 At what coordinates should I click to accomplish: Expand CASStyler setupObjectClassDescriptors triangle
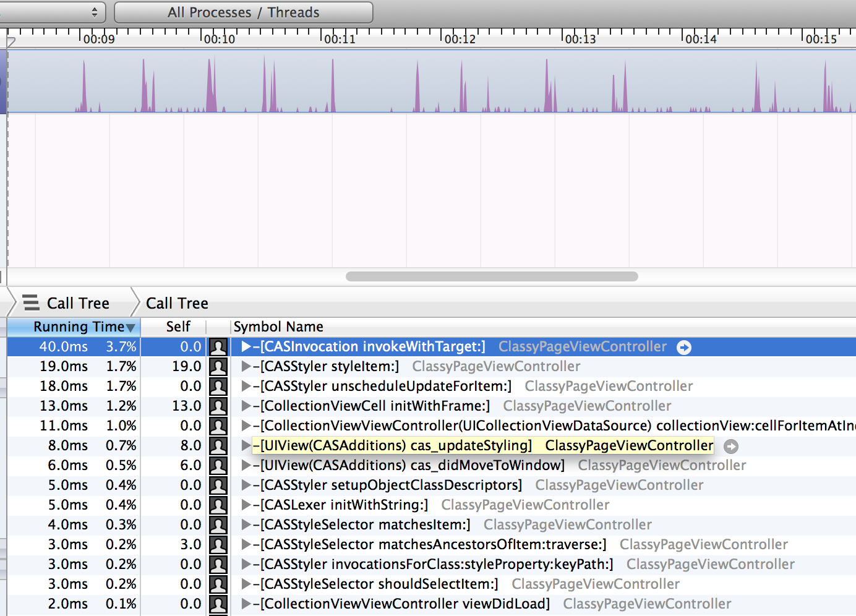[x=246, y=485]
